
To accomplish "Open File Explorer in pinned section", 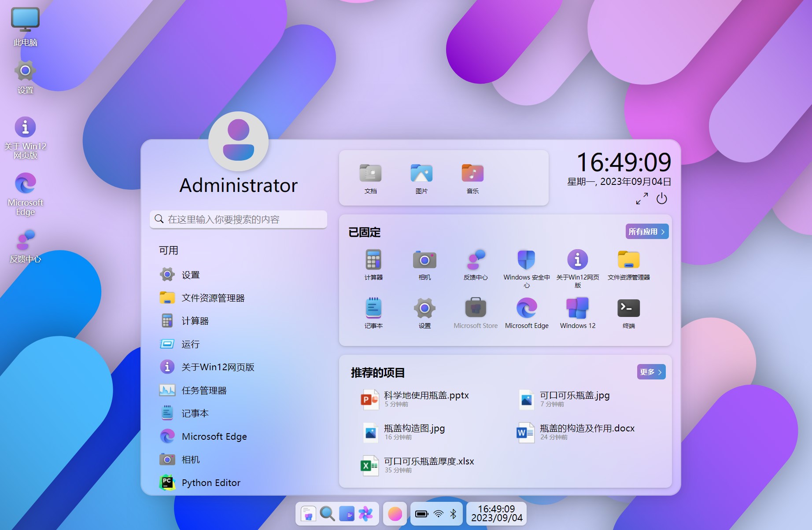I will (629, 265).
